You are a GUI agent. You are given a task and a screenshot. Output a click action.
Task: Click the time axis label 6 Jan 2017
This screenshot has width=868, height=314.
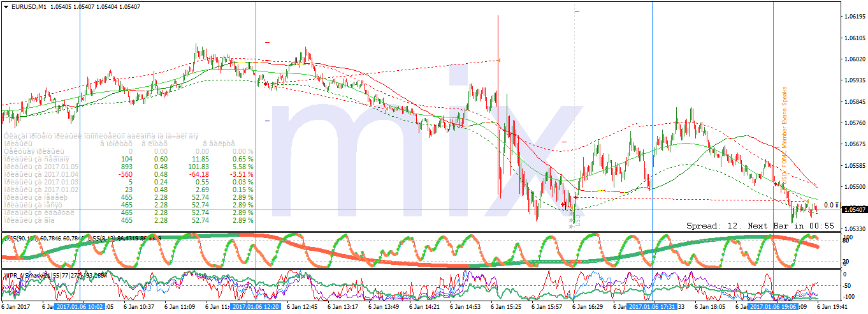pos(16,307)
